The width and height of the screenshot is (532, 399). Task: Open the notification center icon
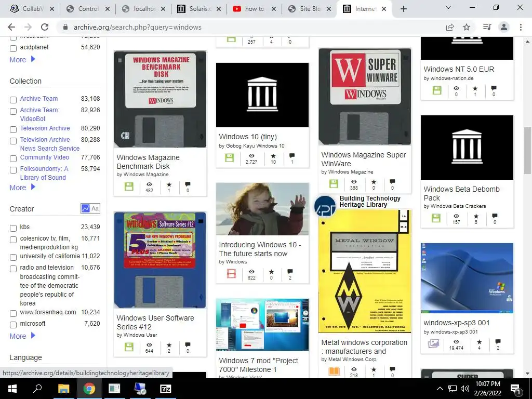coord(515,389)
